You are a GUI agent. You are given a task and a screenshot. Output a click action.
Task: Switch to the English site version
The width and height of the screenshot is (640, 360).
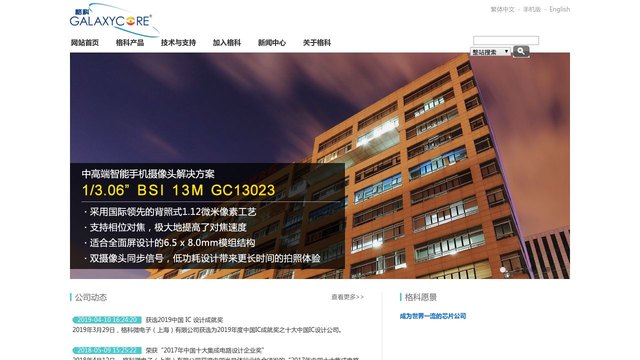(x=560, y=9)
